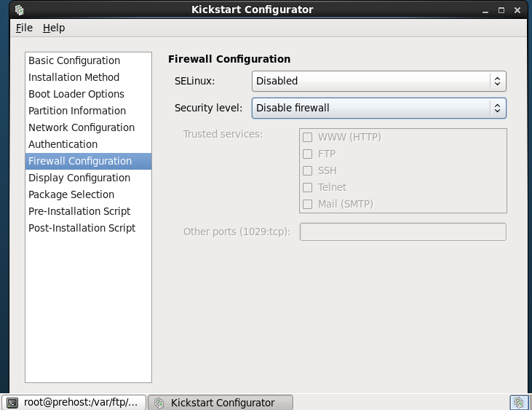Screen dimensions: 532x410
Task: Select Post-Installation Script section
Action: point(88,228)
